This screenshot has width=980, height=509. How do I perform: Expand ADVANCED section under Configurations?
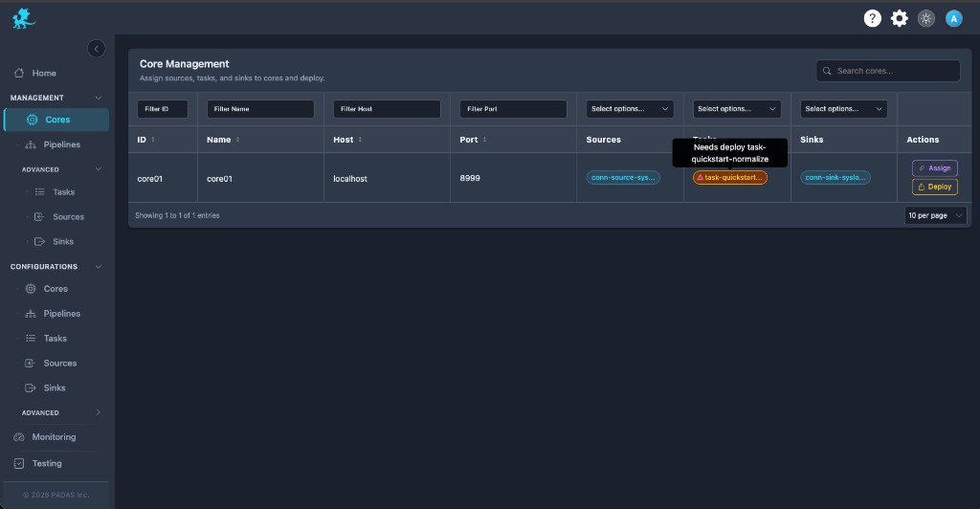[x=99, y=412]
